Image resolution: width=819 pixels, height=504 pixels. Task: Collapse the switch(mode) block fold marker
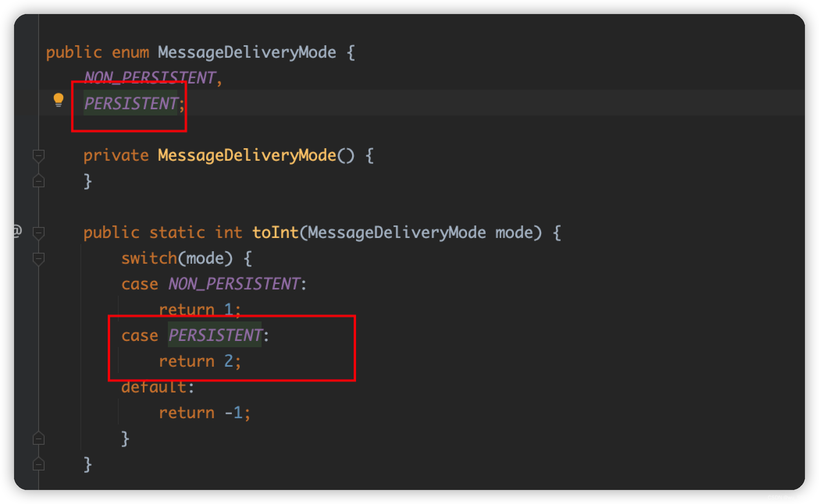tap(39, 259)
